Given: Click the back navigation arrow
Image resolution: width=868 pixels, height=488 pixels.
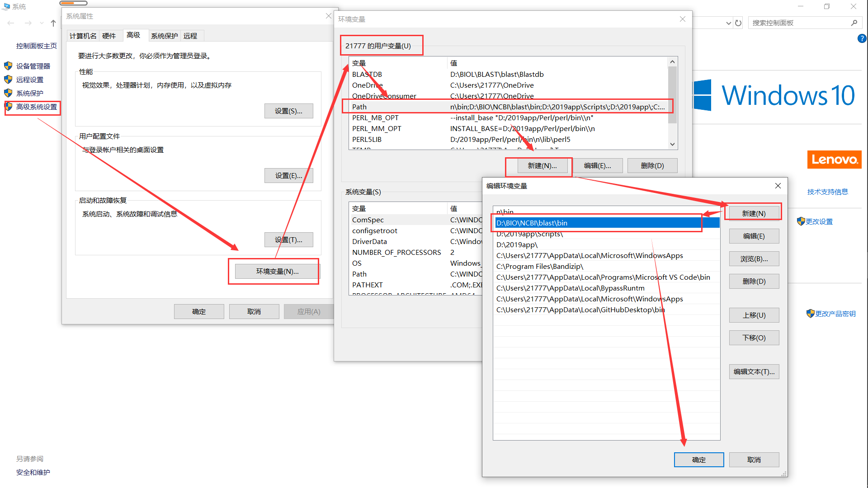Looking at the screenshot, I should [10, 23].
